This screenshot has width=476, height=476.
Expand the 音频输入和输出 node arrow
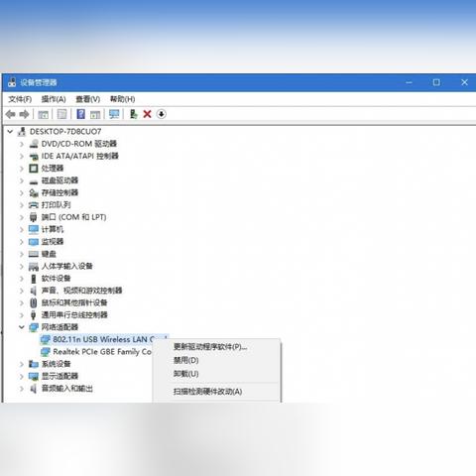click(22, 389)
